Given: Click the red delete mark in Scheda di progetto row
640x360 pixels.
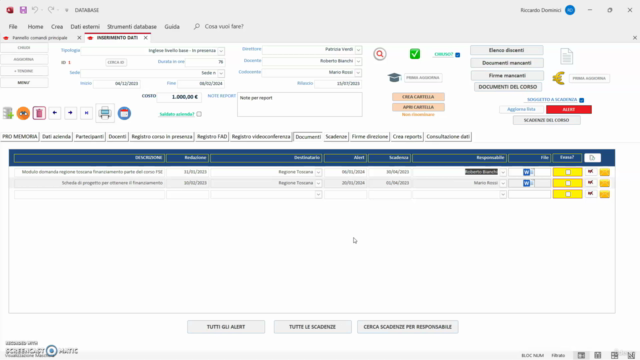Looking at the screenshot, I should click(x=591, y=183).
